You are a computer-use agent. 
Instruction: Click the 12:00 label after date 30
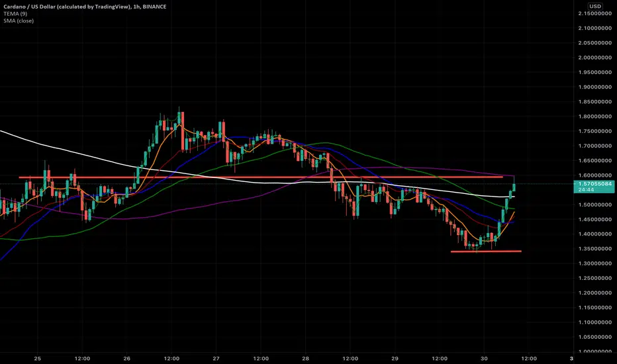[x=529, y=359]
